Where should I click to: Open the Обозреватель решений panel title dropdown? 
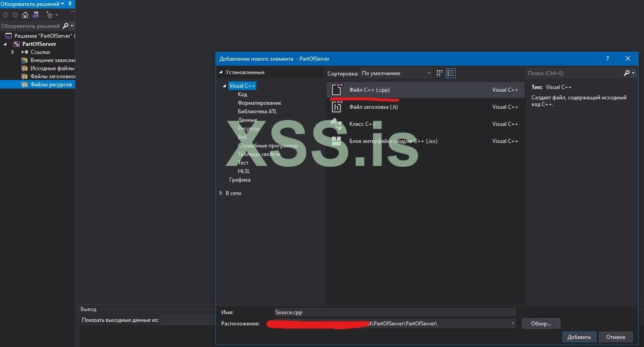click(63, 4)
